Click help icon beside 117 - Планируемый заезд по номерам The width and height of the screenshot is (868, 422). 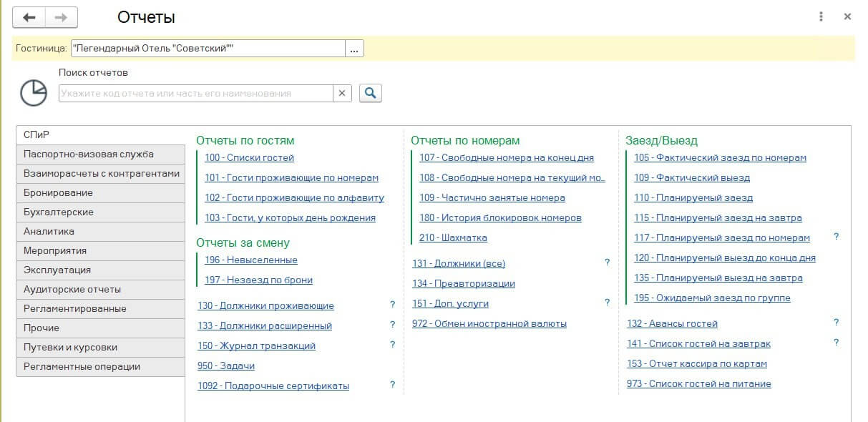pos(836,237)
